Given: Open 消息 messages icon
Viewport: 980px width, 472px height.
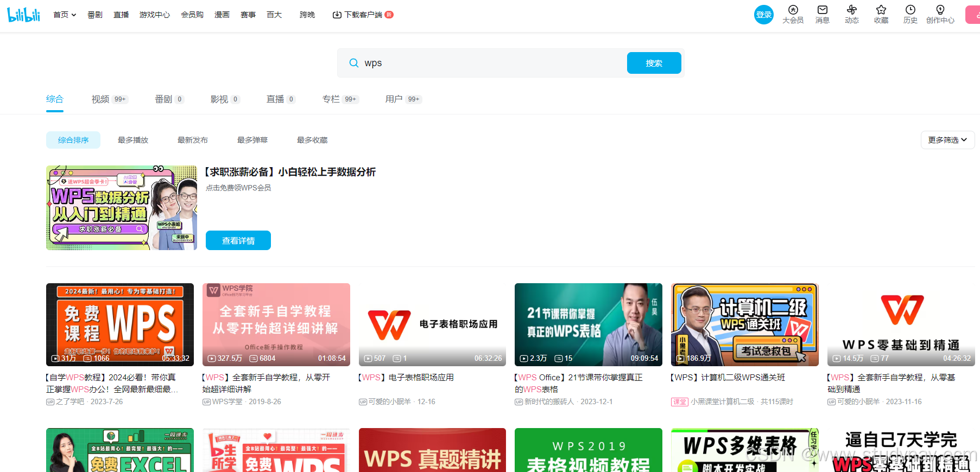Looking at the screenshot, I should click(x=822, y=15).
